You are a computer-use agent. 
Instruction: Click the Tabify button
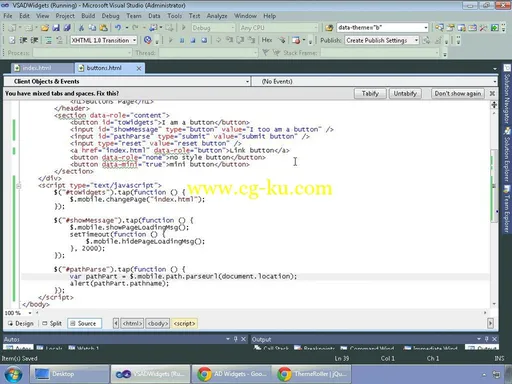pos(370,94)
